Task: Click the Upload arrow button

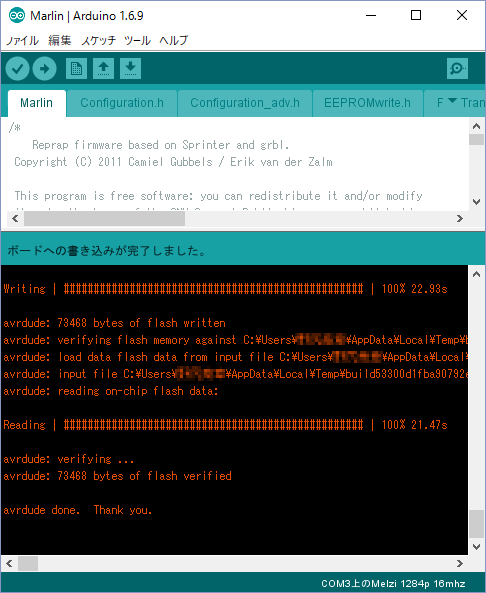Action: click(45, 68)
